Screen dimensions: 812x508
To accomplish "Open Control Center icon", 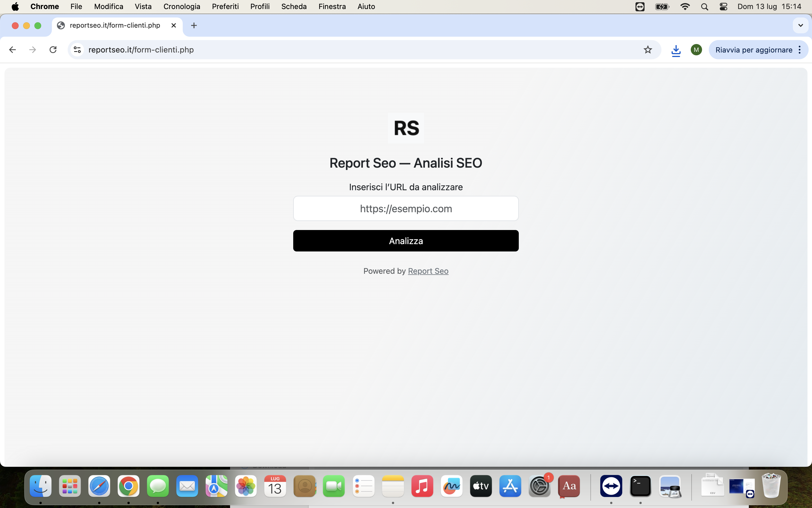I will click(x=723, y=6).
